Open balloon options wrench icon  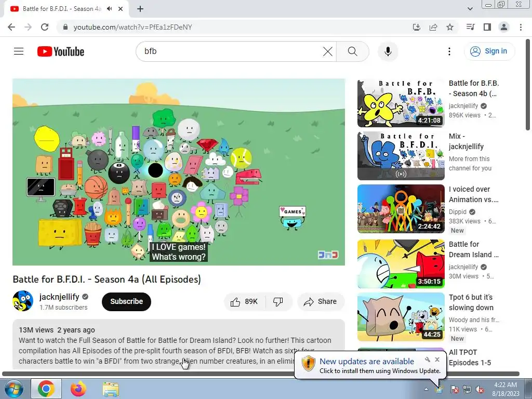[427, 360]
